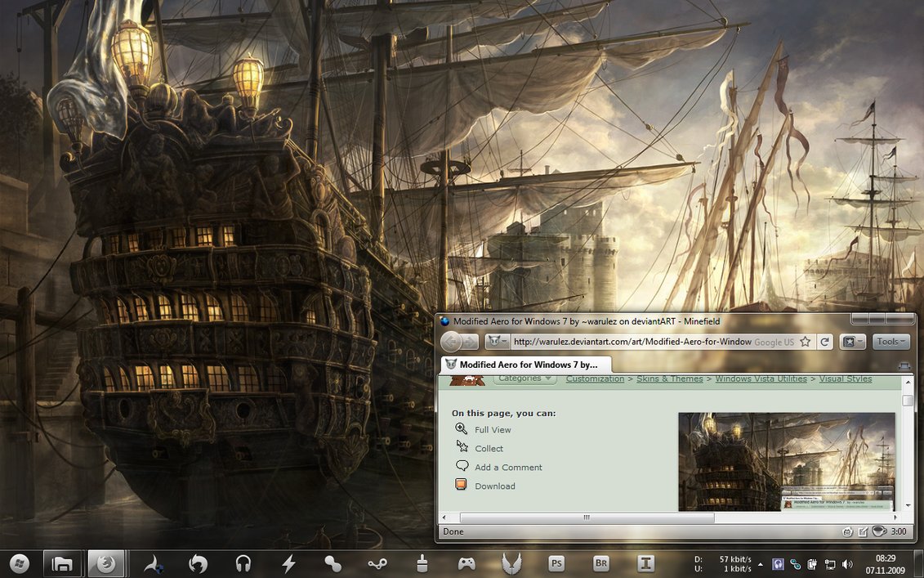
Task: Click the Full View magnifier icon
Action: (462, 429)
